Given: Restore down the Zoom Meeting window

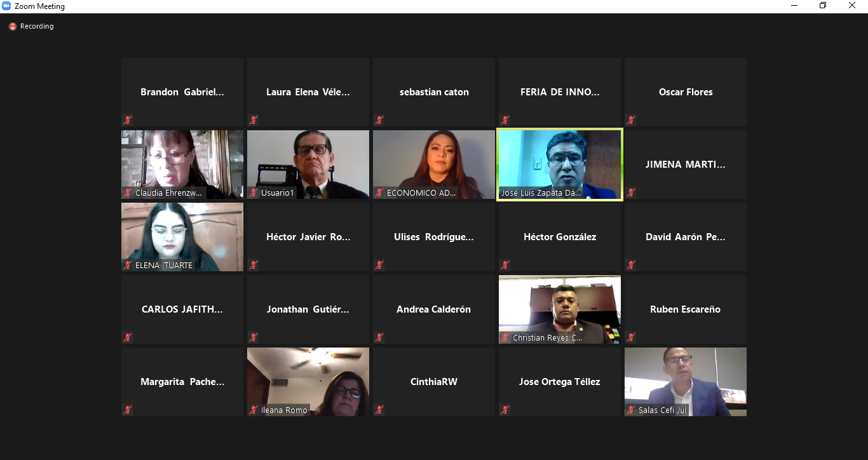Looking at the screenshot, I should (823, 6).
